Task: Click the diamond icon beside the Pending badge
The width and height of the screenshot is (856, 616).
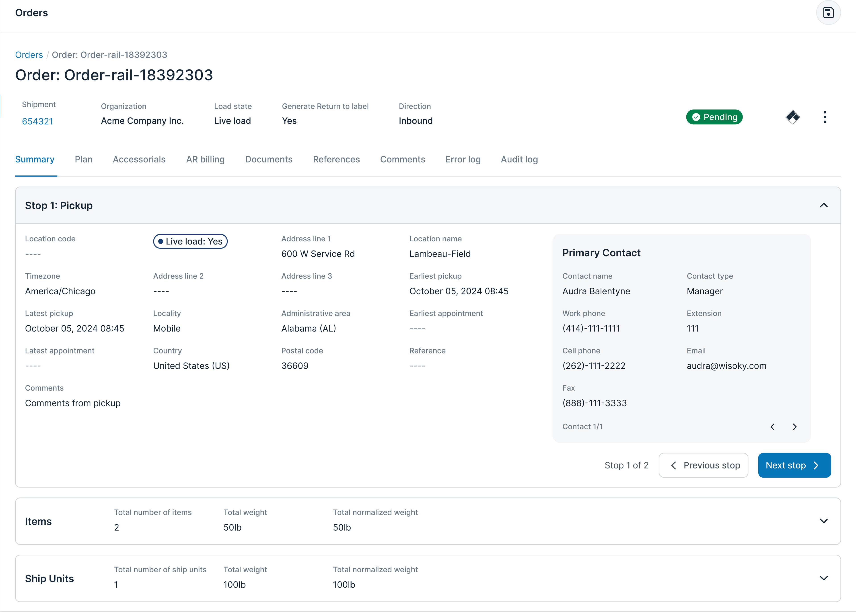Action: coord(792,117)
